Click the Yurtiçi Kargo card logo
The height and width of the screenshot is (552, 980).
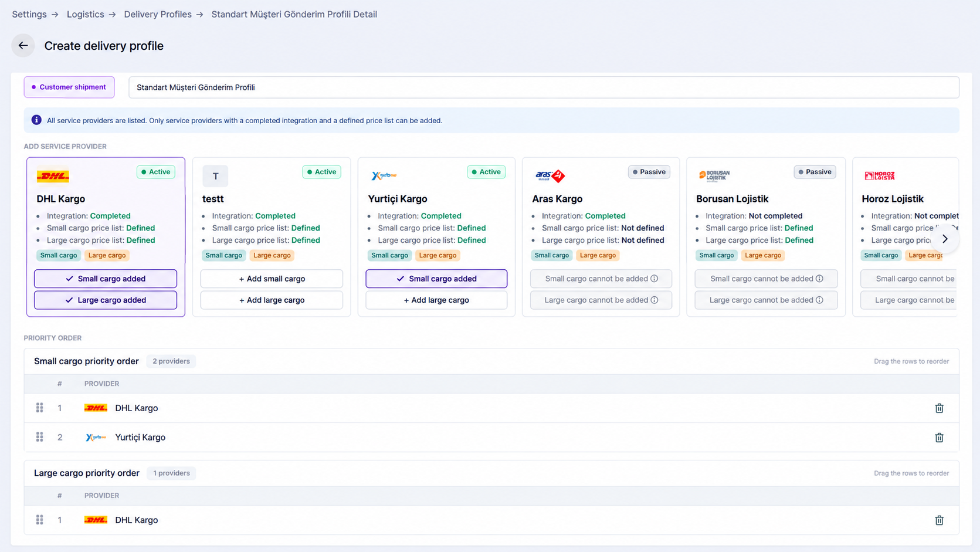click(384, 175)
